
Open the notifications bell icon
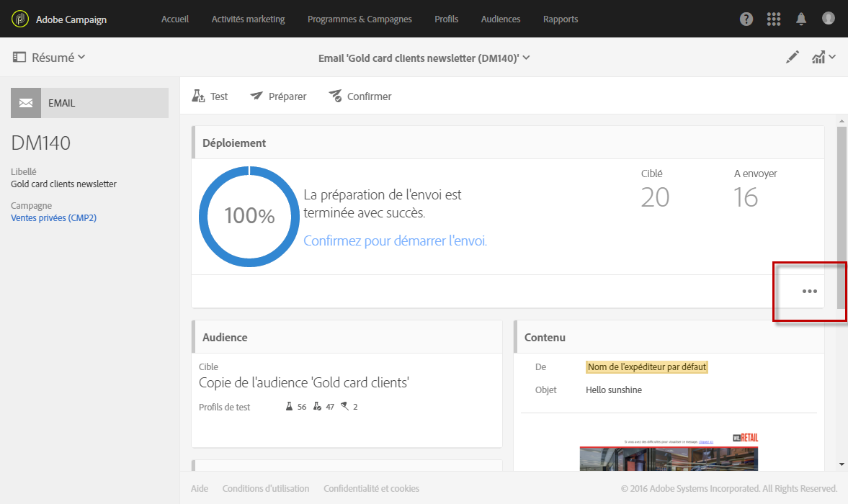click(x=801, y=19)
